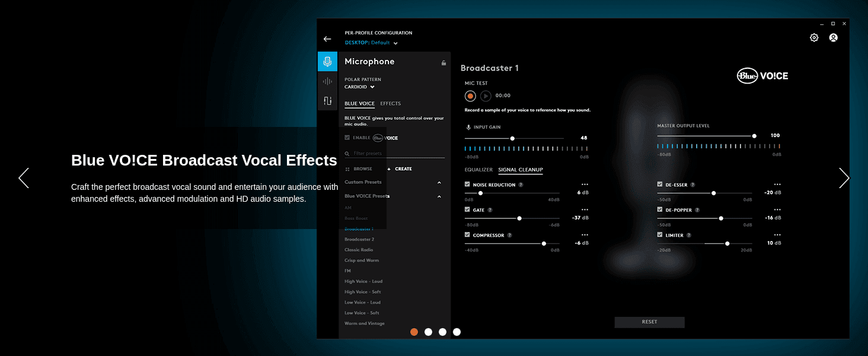
Task: Click the microphone icon beside Input Gain
Action: 468,128
